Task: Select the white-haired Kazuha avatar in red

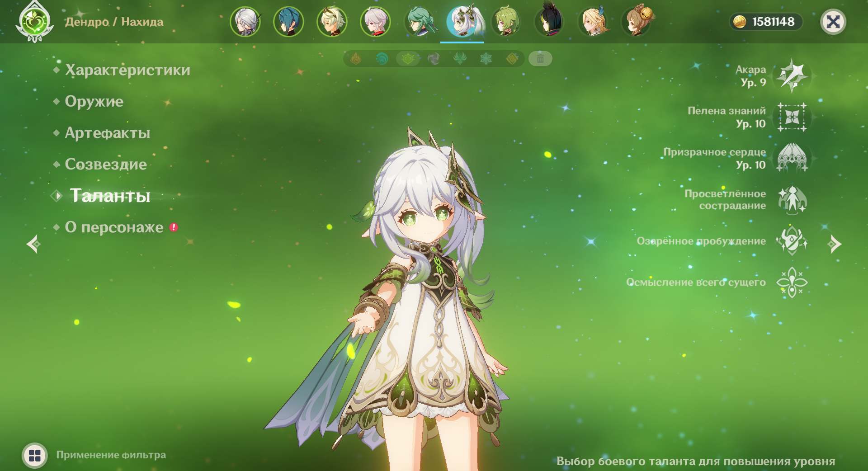Action: click(x=375, y=21)
